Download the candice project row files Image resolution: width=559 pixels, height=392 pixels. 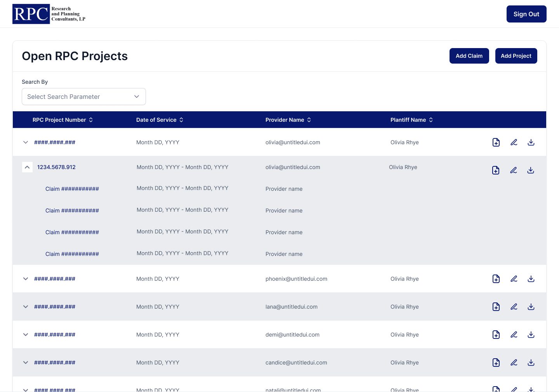click(531, 363)
